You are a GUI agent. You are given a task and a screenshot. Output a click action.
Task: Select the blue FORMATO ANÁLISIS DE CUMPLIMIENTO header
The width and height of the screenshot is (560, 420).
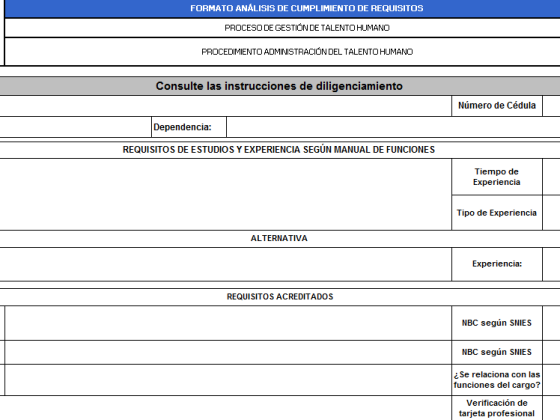tap(282, 9)
